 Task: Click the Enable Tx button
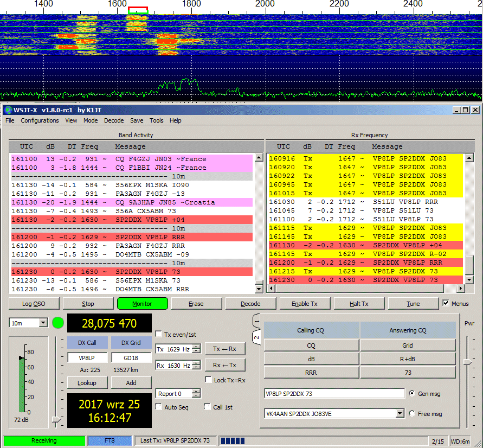[x=305, y=304]
